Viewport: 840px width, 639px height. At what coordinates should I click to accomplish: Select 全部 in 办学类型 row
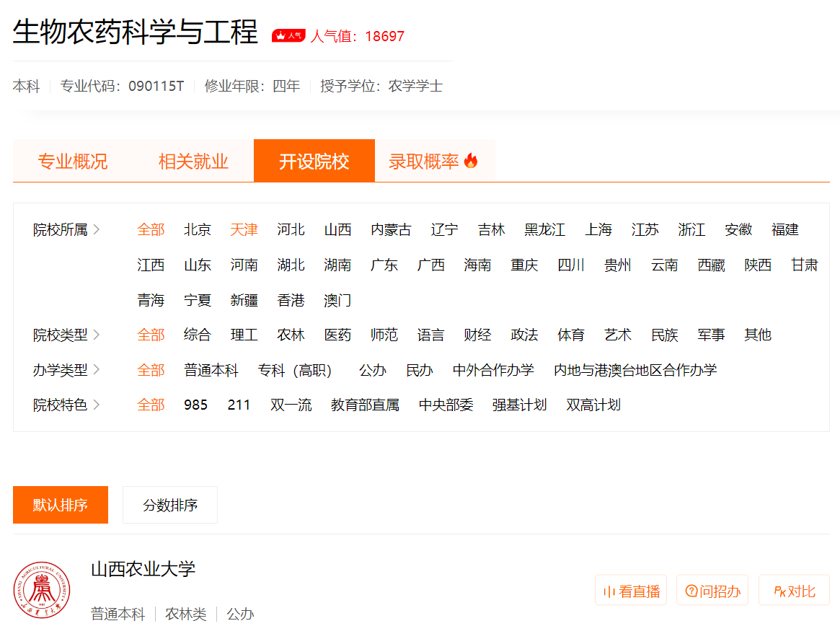tap(151, 370)
